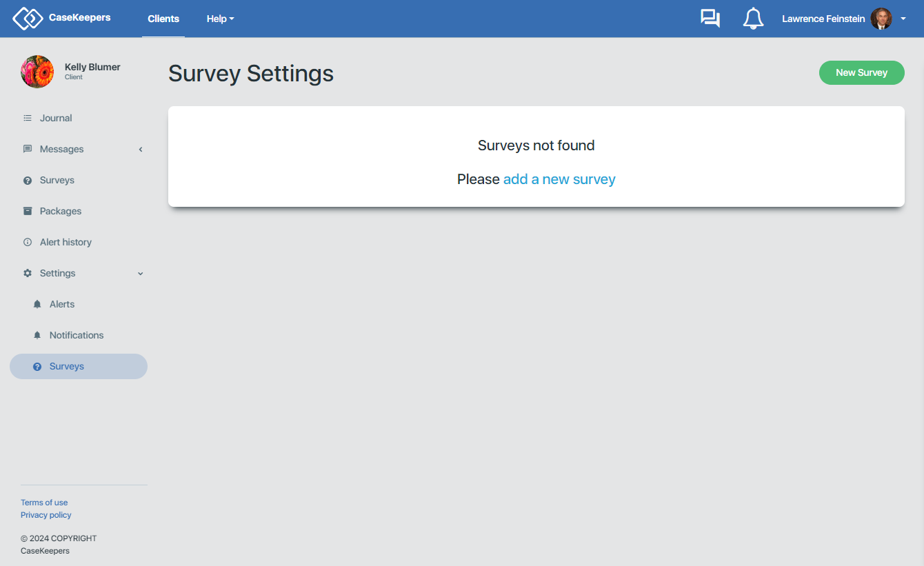Click the Alert history info icon

pyautogui.click(x=28, y=242)
